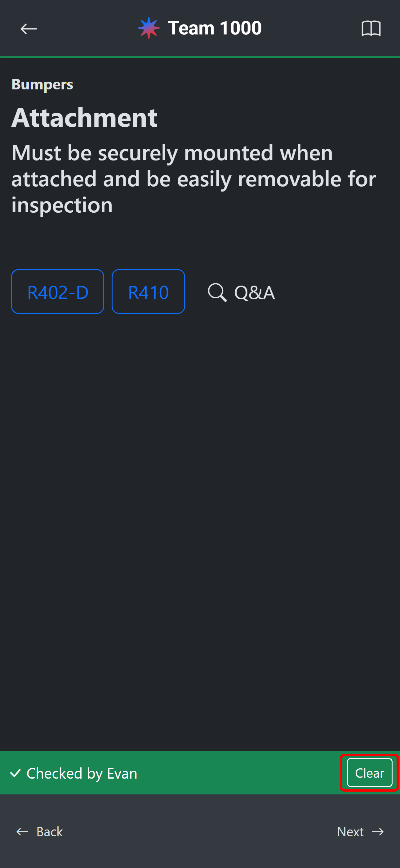
Task: Tap the right arrow beside Next
Action: [378, 832]
